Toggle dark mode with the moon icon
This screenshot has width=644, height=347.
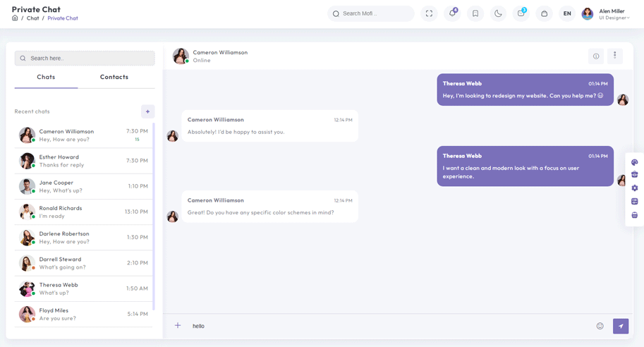point(498,13)
